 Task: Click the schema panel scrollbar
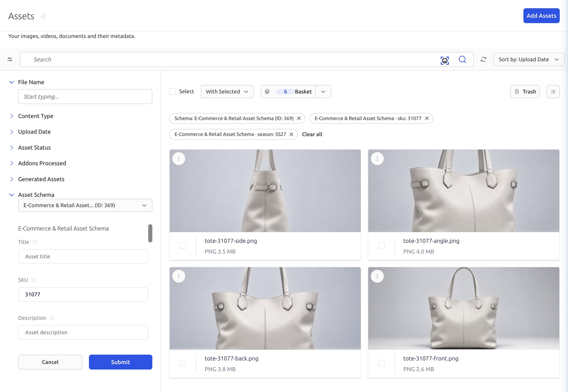click(x=150, y=233)
